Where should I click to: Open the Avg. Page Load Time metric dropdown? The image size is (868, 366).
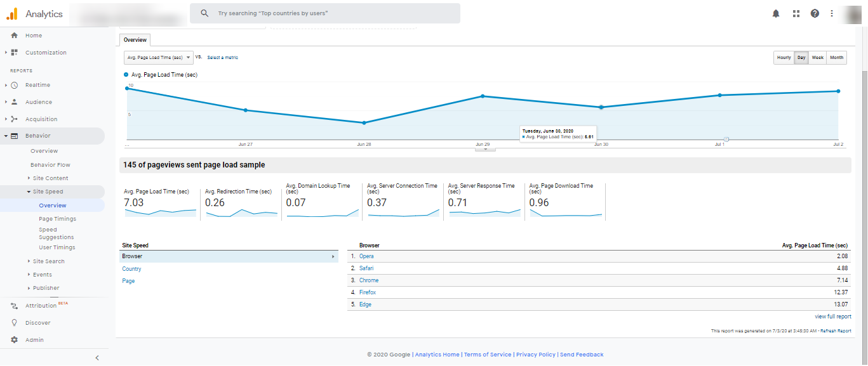[x=158, y=57]
